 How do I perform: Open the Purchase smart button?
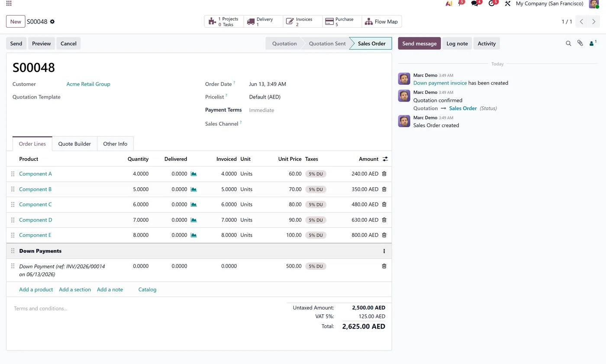tap(342, 22)
